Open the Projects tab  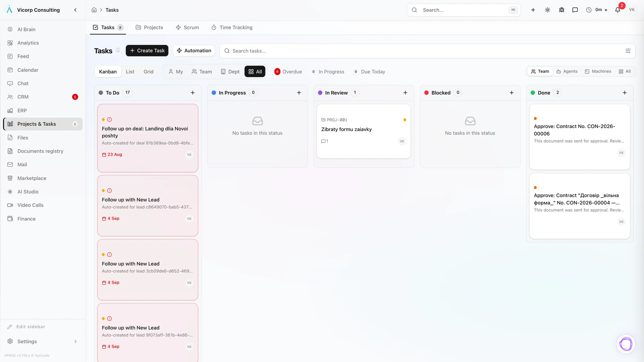tap(149, 27)
